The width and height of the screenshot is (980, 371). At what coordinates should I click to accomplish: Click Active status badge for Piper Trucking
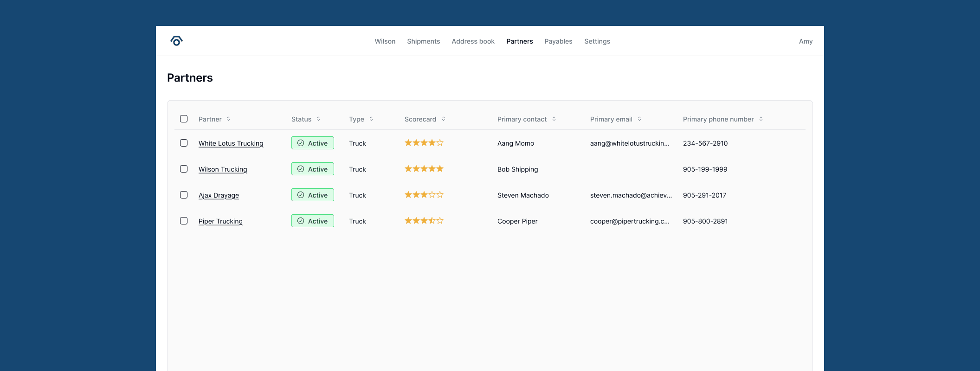[313, 221]
